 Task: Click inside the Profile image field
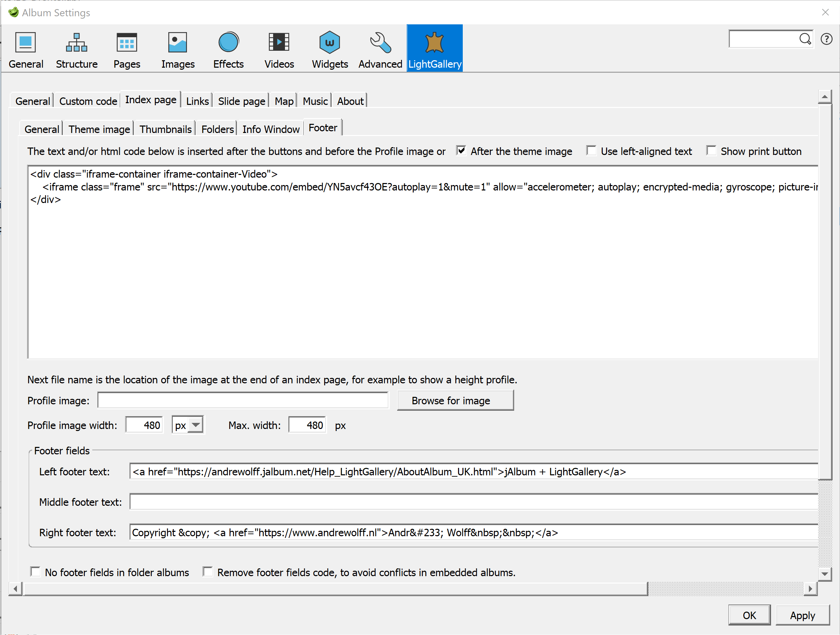pyautogui.click(x=243, y=400)
